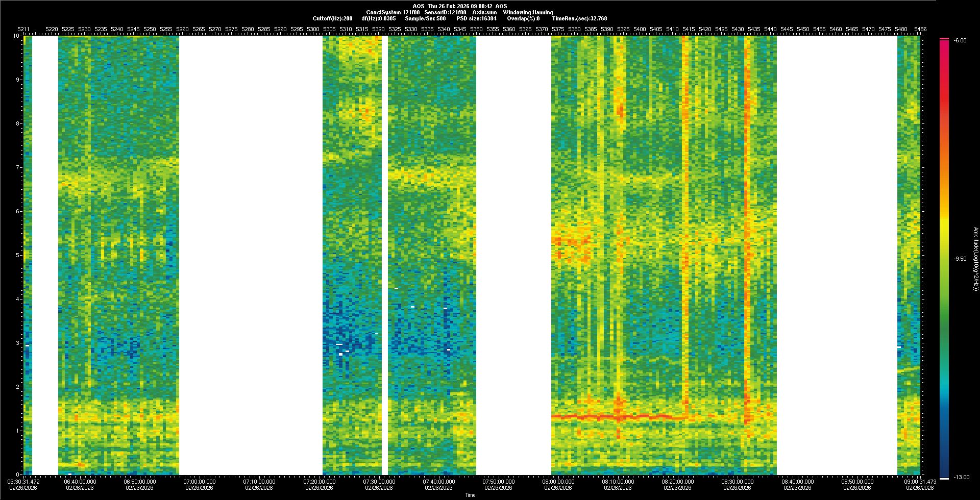This screenshot has width=980, height=500.
Task: Click the frequency axis tick label "2"
Action: coord(18,387)
